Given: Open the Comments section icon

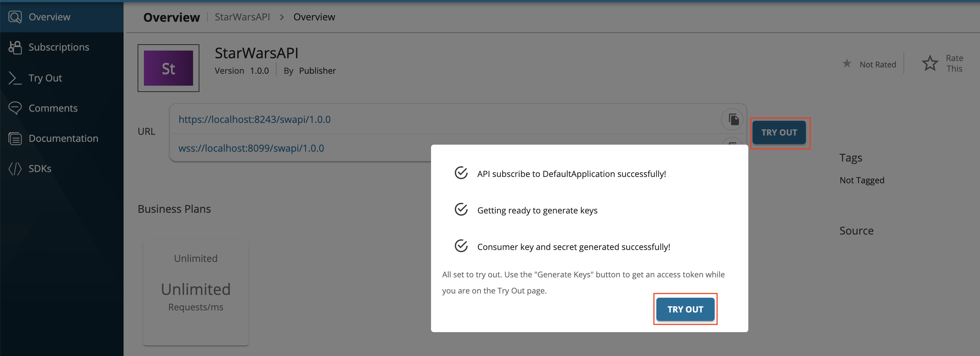Looking at the screenshot, I should [x=15, y=108].
